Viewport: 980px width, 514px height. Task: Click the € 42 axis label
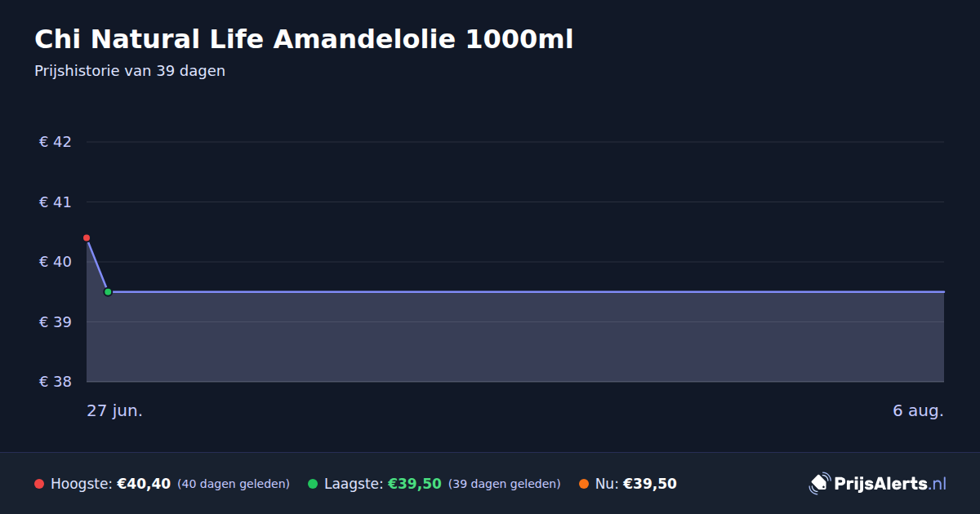pyautogui.click(x=56, y=142)
